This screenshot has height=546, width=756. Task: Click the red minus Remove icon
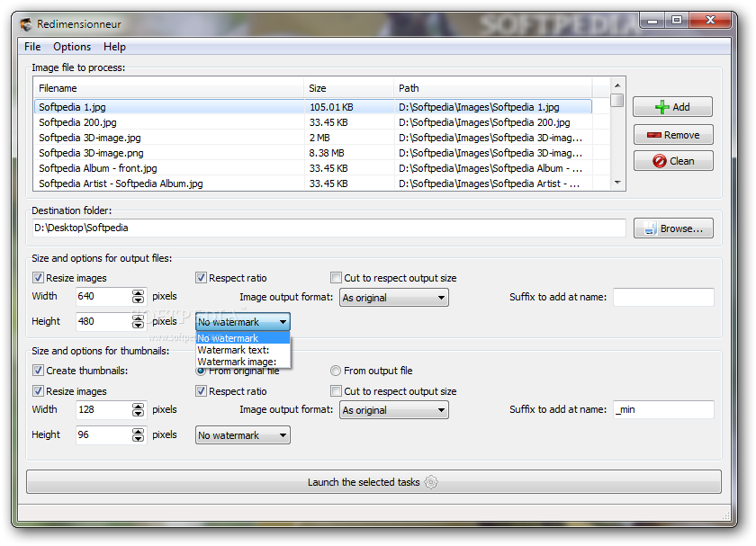point(653,135)
